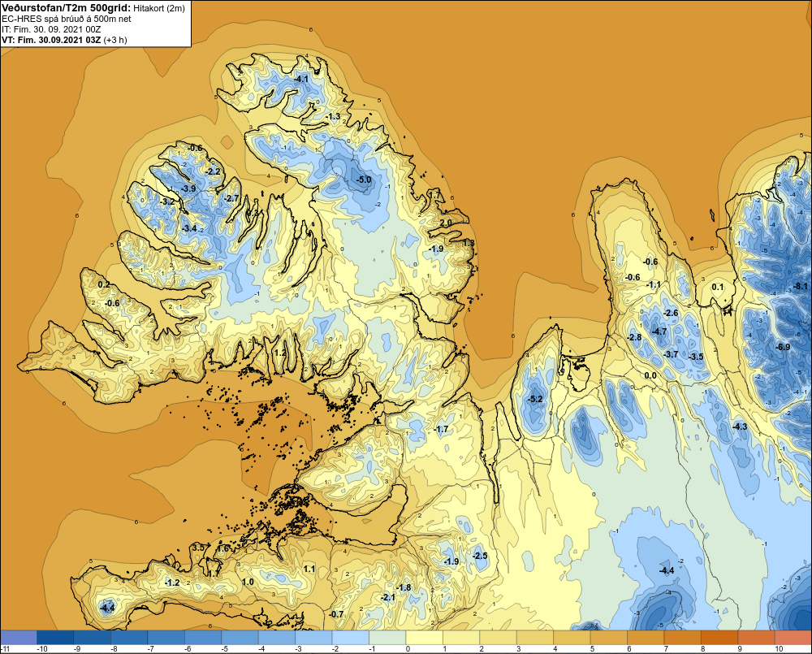The image size is (812, 654).
Task: Click the 0.0 temperature label
Action: pos(650,375)
